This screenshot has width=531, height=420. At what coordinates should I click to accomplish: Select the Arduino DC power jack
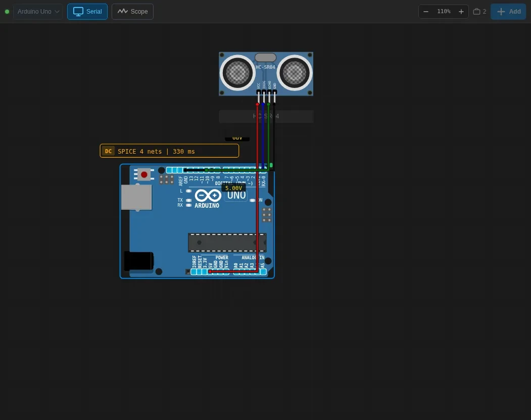click(x=139, y=261)
